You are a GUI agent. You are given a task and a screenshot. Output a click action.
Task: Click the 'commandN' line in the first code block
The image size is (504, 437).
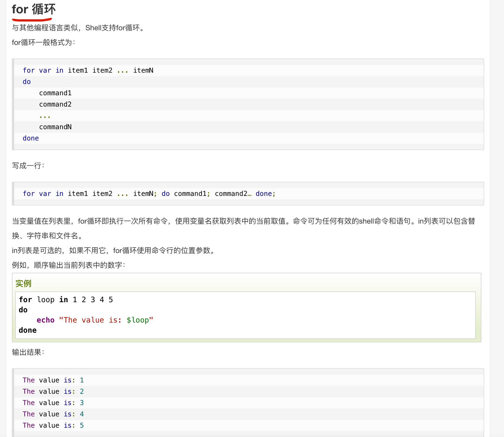(55, 127)
